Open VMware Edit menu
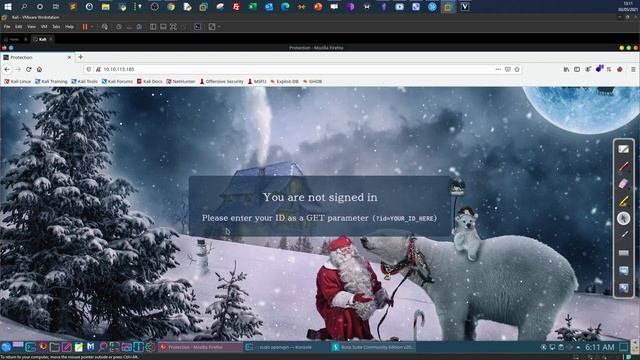 click(x=19, y=27)
